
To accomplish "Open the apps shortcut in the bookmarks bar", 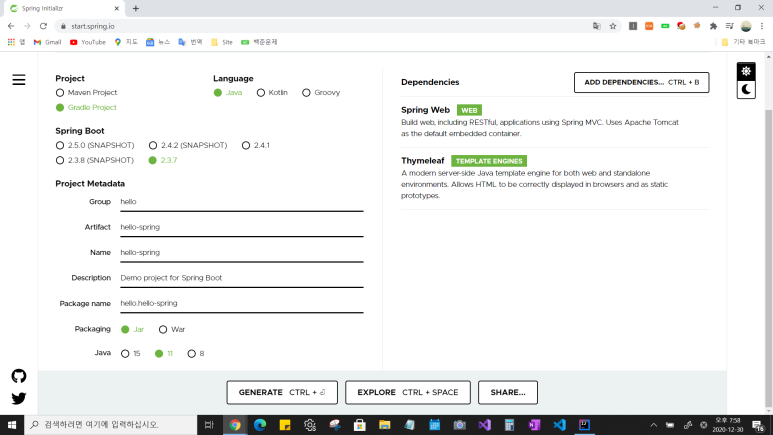I will coord(16,42).
